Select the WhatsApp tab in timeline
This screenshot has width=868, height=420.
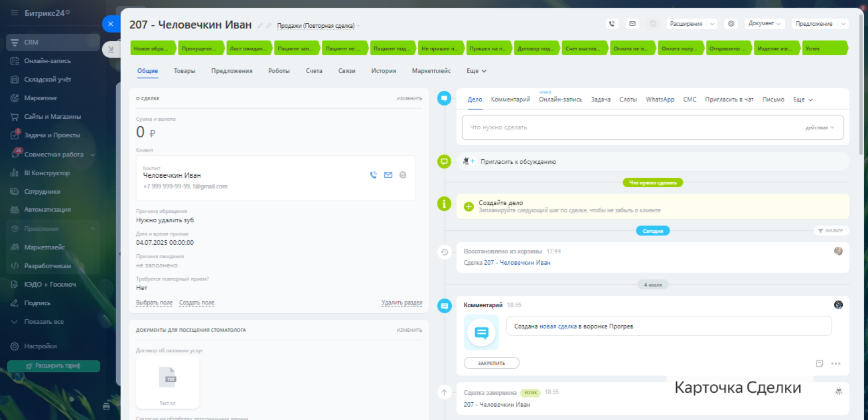[x=660, y=100]
